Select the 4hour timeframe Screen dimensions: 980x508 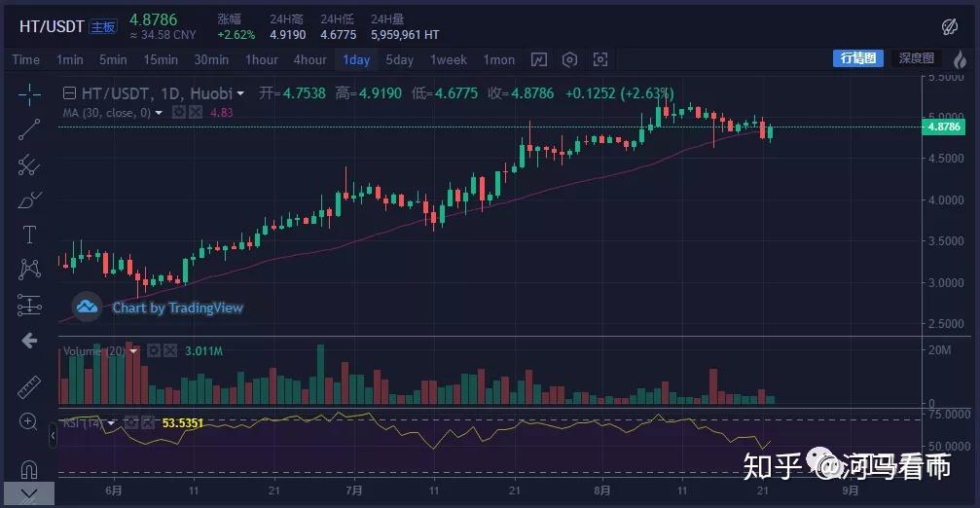(310, 60)
